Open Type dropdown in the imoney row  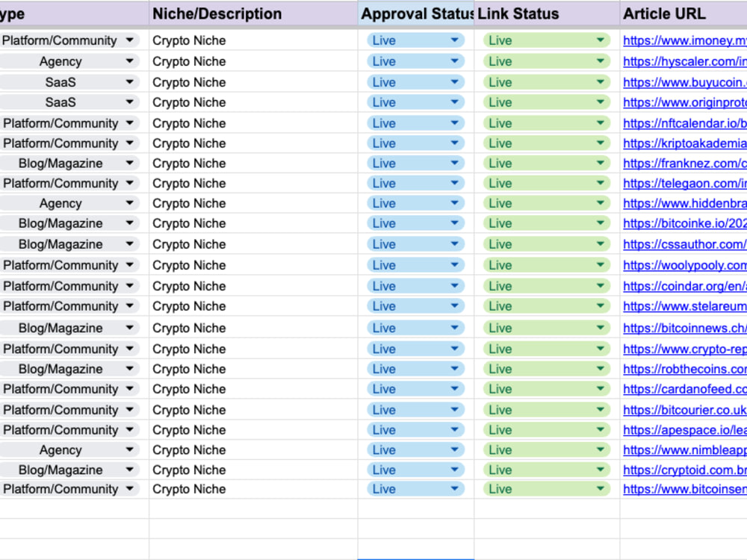click(x=129, y=40)
